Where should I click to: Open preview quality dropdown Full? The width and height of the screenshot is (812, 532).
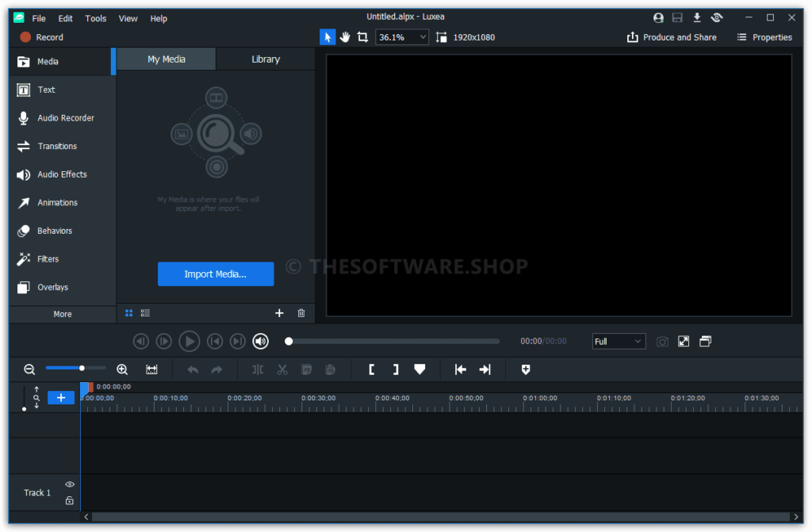pyautogui.click(x=619, y=342)
